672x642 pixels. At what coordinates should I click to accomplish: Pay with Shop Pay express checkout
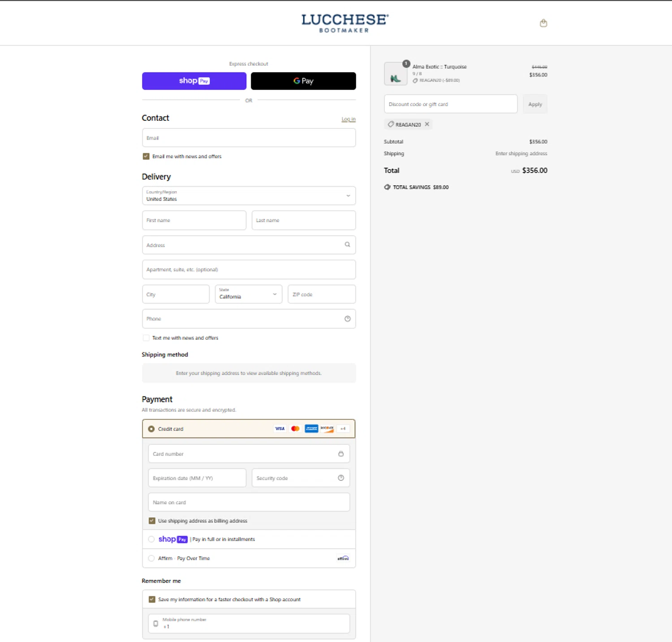click(x=194, y=81)
